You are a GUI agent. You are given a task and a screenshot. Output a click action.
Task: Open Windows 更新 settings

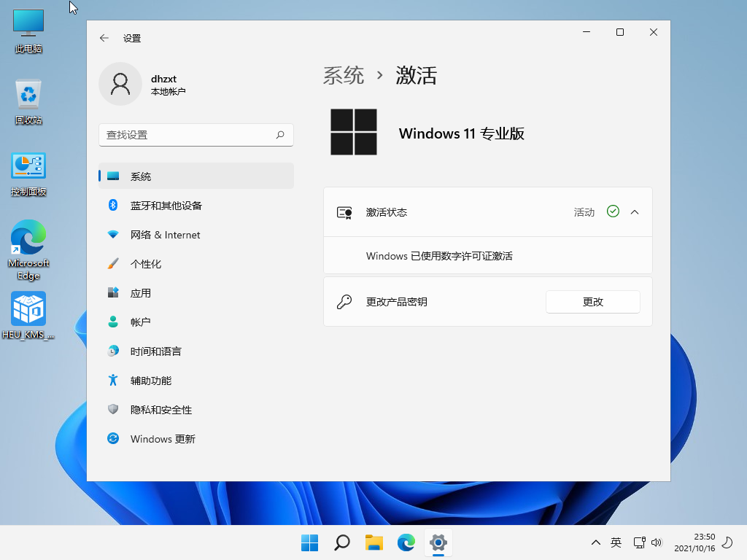pos(196,438)
